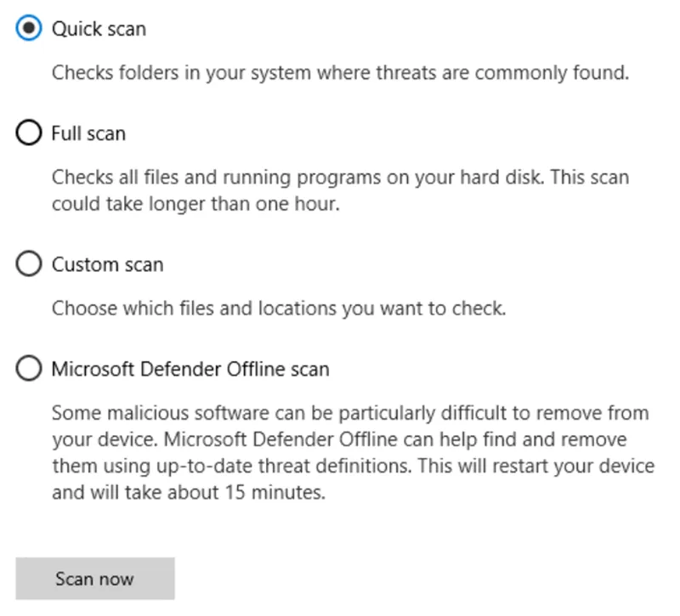
Task: Click the "Quick scan" label text
Action: tap(99, 29)
